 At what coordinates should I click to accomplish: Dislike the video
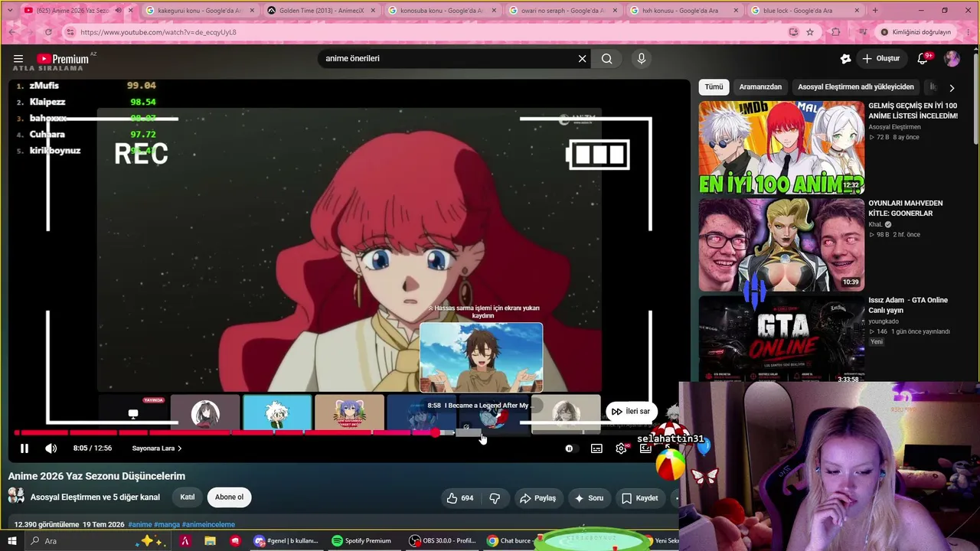495,498
